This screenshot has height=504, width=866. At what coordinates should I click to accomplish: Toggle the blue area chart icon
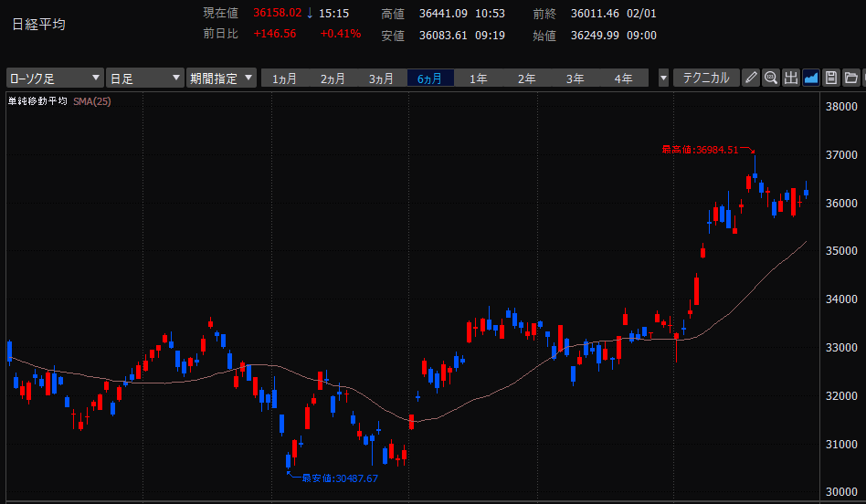click(x=811, y=78)
